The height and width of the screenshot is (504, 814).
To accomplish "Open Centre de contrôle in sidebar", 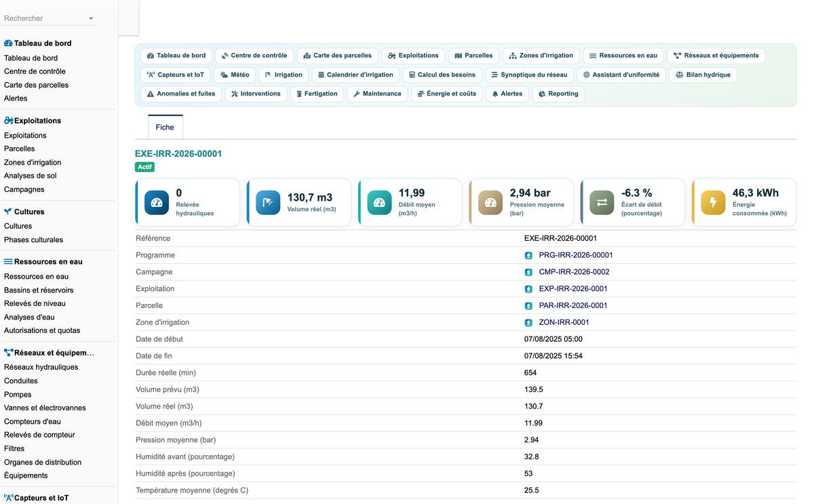I will (x=35, y=72).
